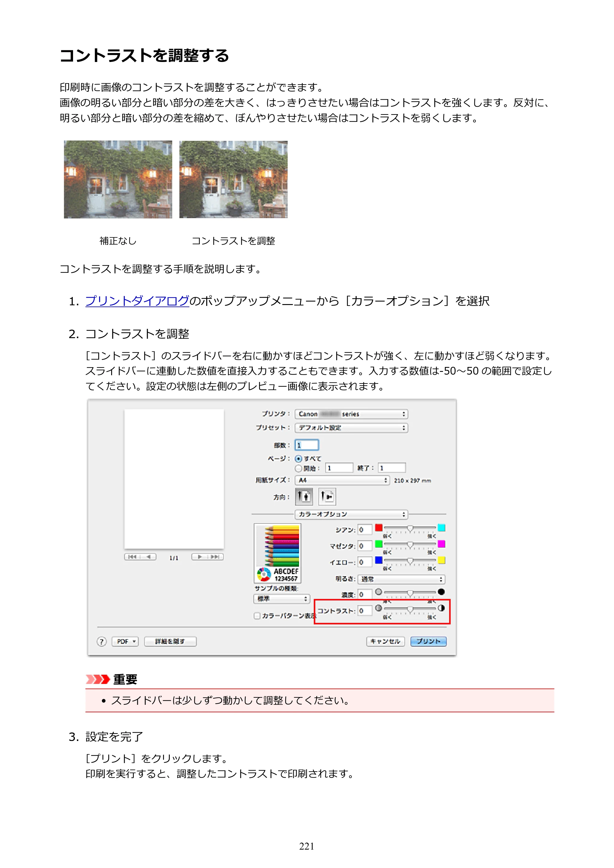
Task: Open the プリントダイアログ hyperlink
Action: click(x=137, y=301)
